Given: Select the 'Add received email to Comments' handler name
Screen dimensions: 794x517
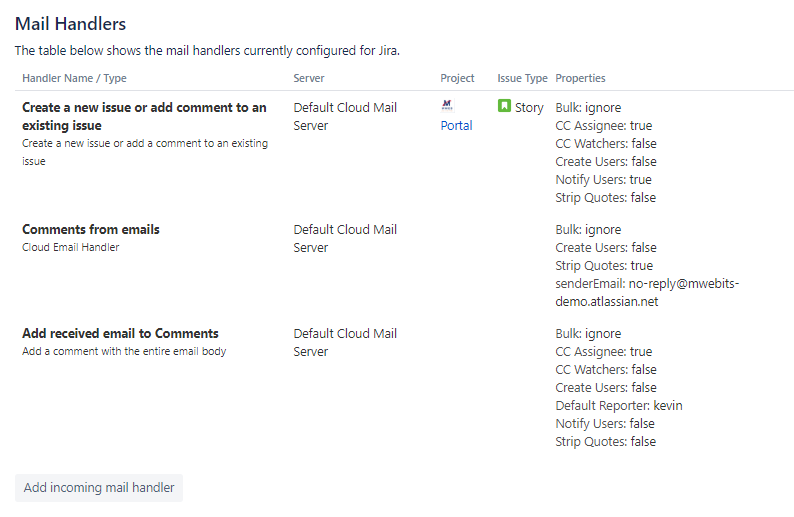Looking at the screenshot, I should 120,333.
